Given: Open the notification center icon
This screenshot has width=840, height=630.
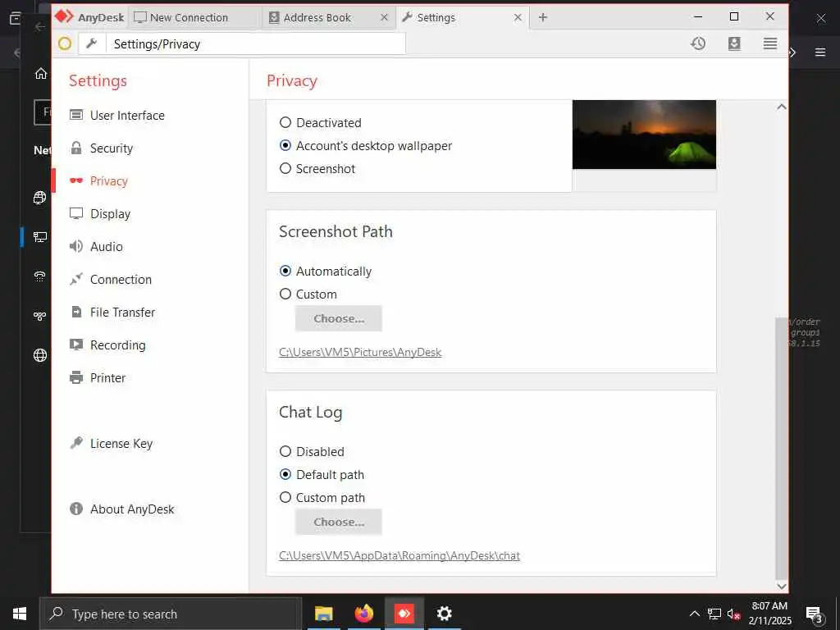Looking at the screenshot, I should (814, 614).
